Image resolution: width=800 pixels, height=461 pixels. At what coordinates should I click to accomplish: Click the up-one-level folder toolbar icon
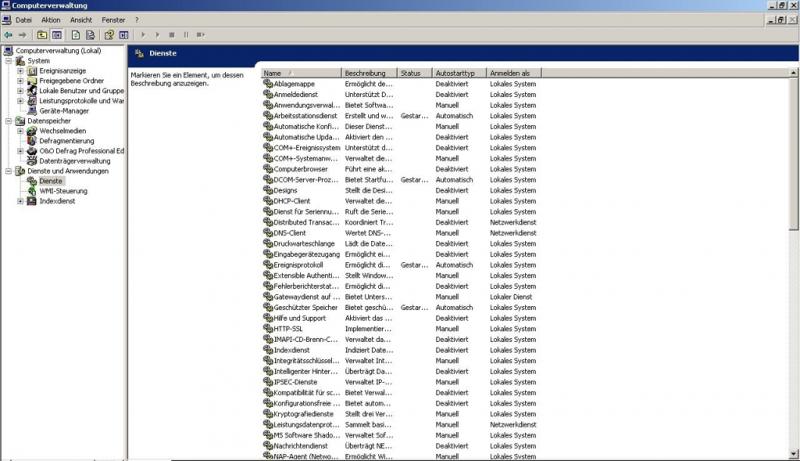pyautogui.click(x=42, y=34)
